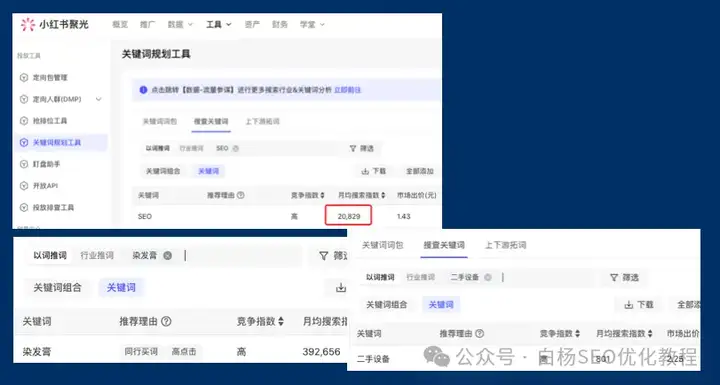Screen dimensions: 720x385
Task: Expand 定向人群(DMP) in the sidebar
Action: tap(98, 99)
